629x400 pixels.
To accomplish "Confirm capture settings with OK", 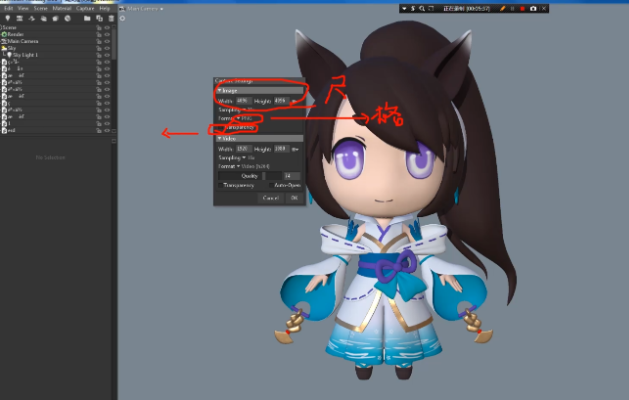I will point(294,198).
